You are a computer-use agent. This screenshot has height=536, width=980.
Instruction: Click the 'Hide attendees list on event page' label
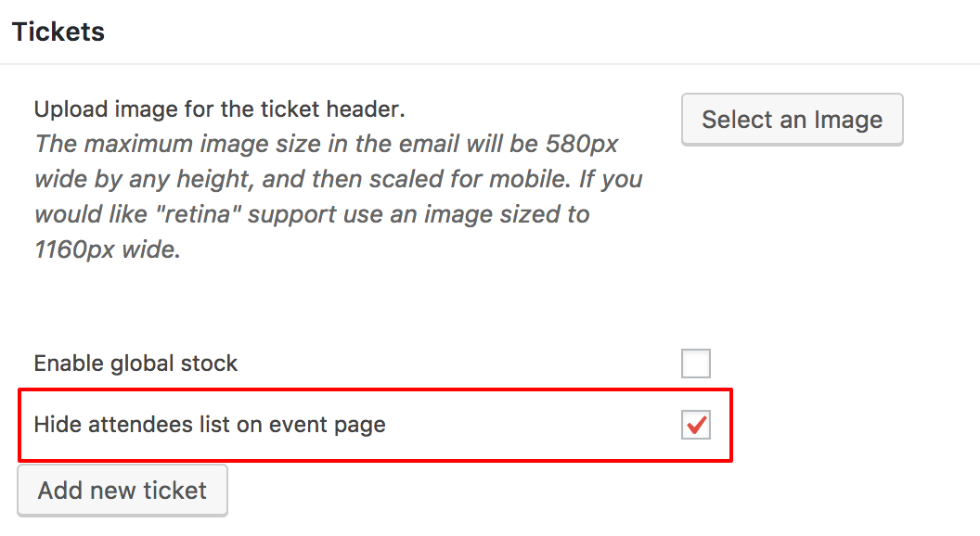tap(209, 424)
